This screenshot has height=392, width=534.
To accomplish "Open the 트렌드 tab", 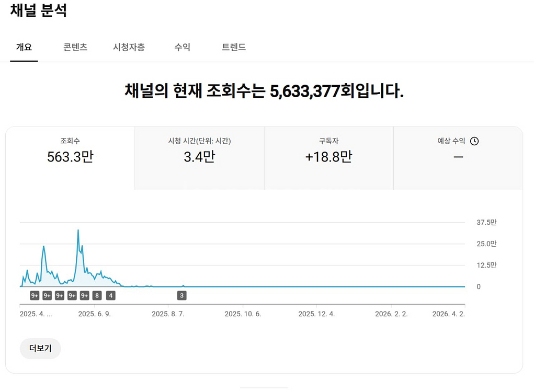I will 234,47.
